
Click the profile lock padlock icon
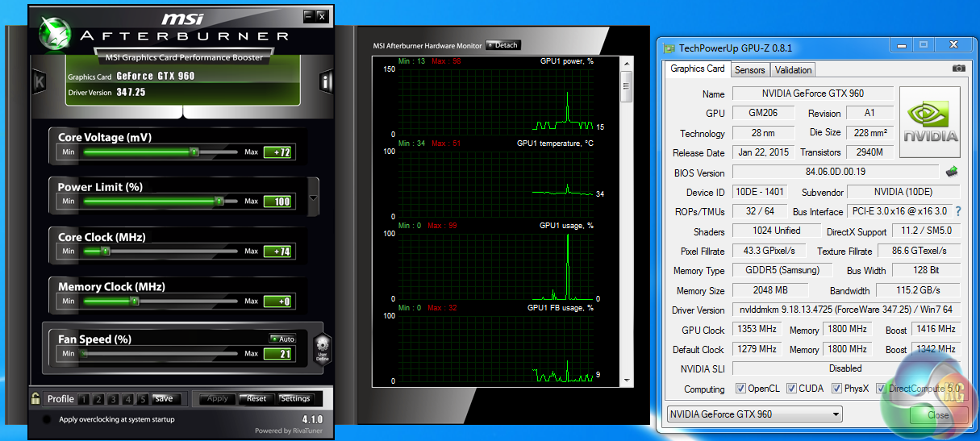[x=35, y=398]
